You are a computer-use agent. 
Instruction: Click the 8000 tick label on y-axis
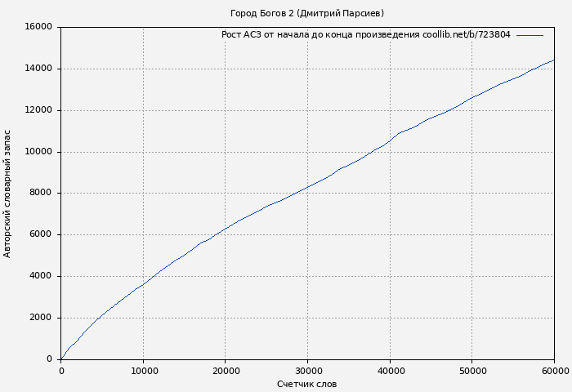[41, 194]
